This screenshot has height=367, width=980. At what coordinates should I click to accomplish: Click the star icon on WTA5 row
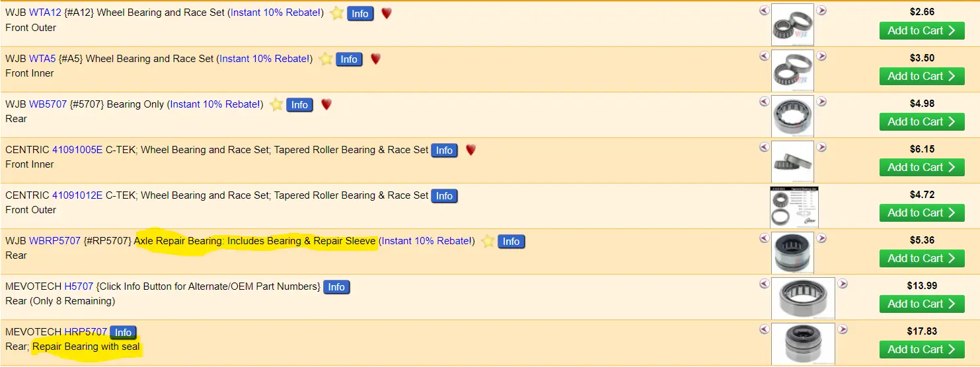click(x=326, y=59)
